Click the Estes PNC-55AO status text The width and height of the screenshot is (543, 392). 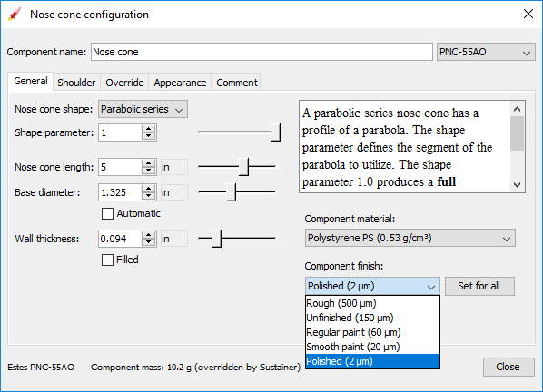(41, 367)
